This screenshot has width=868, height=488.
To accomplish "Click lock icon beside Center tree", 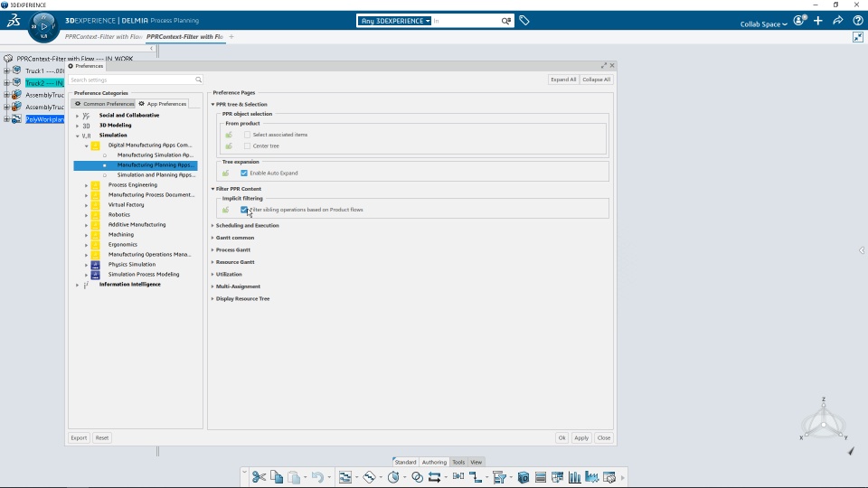I will (x=229, y=146).
